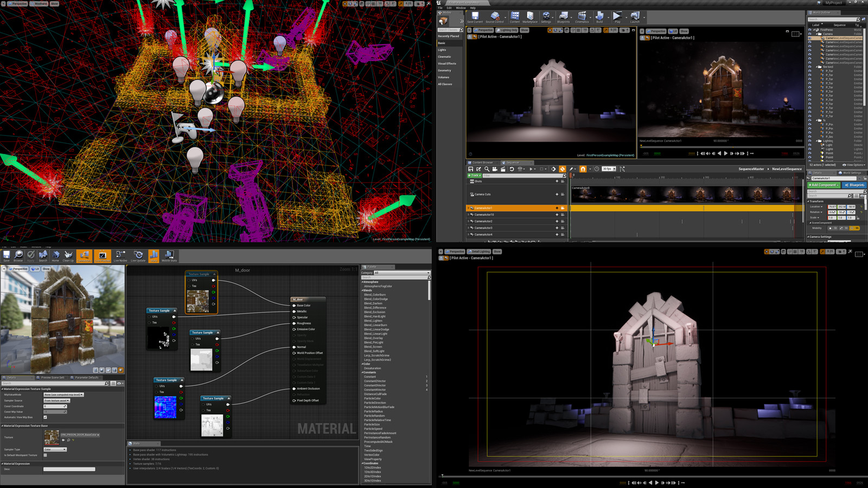868x488 pixels.
Task: Toggle Live Preview in material editor toolbar
Action: pos(103,256)
